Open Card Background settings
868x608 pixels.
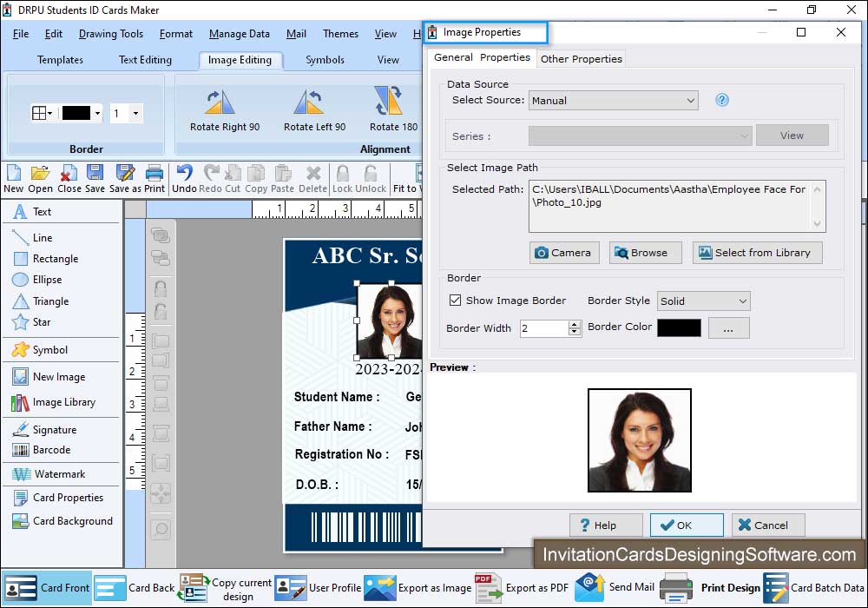(62, 521)
